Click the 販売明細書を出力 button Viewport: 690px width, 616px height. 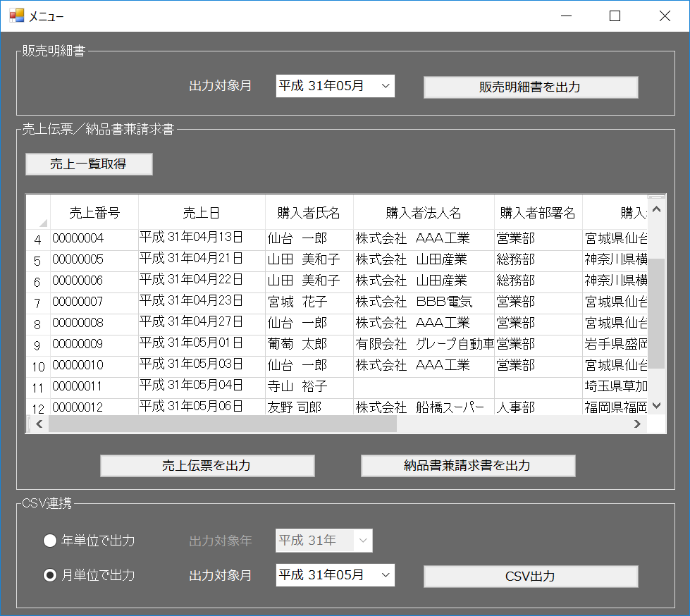tap(530, 87)
